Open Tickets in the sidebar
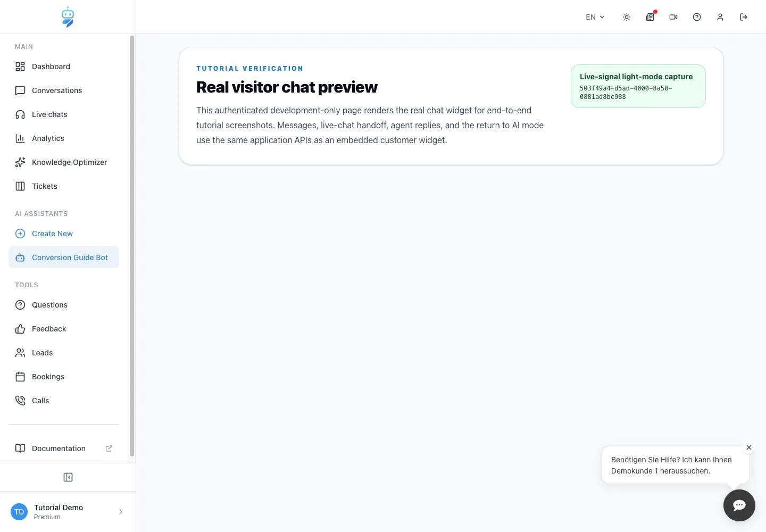 64,186
